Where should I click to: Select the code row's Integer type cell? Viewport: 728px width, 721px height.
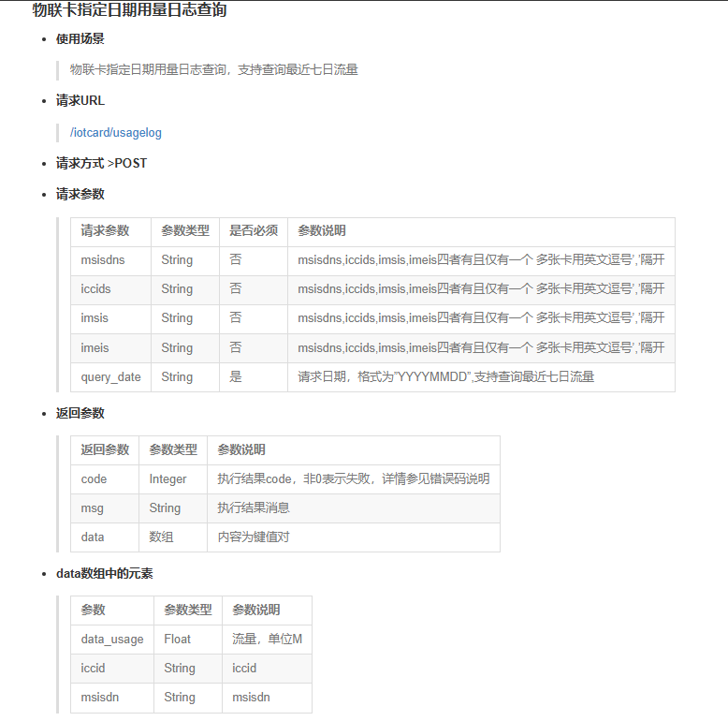coord(168,479)
